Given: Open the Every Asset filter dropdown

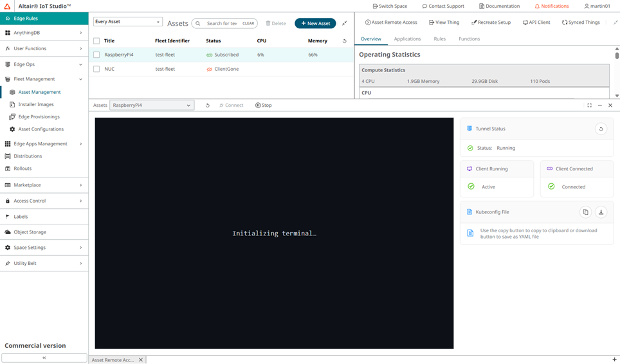Looking at the screenshot, I should (127, 22).
